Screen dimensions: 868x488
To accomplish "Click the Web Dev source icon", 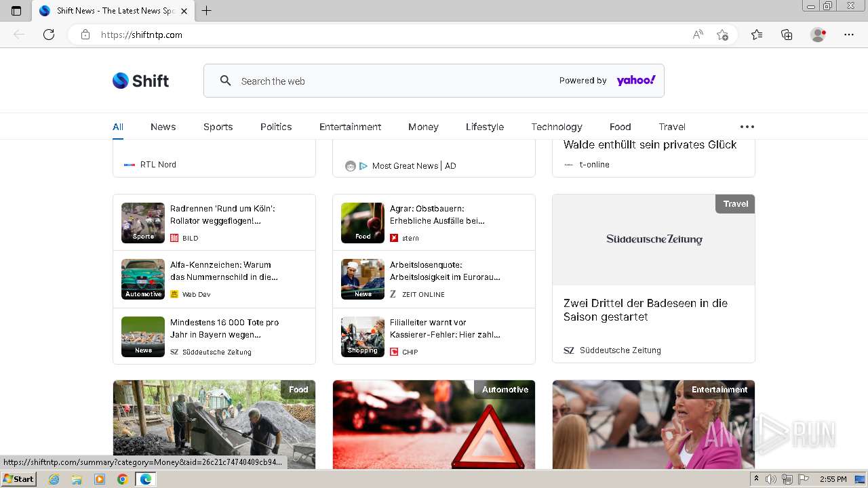I will click(174, 294).
